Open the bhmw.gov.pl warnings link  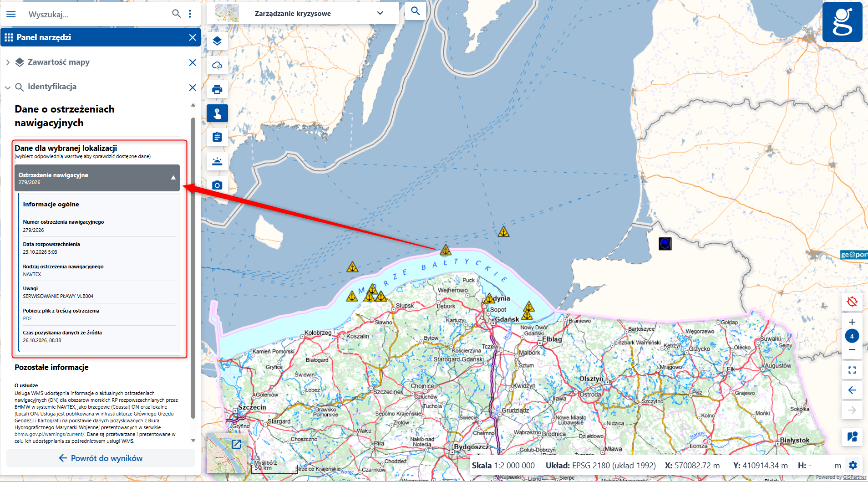49,434
